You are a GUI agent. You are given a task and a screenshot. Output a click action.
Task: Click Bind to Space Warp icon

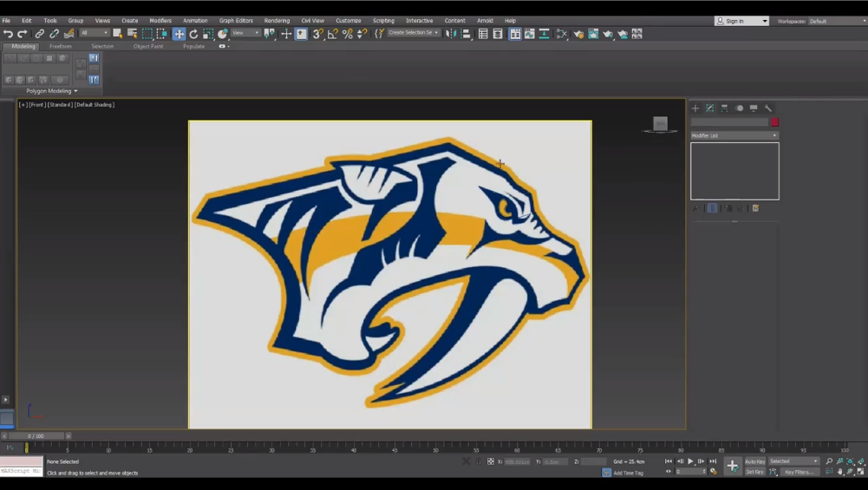69,34
